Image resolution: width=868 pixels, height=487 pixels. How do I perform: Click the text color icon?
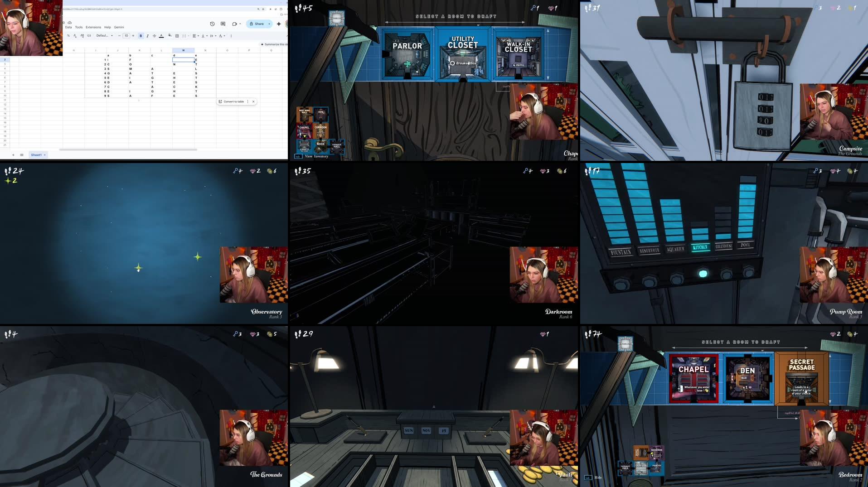click(x=161, y=36)
